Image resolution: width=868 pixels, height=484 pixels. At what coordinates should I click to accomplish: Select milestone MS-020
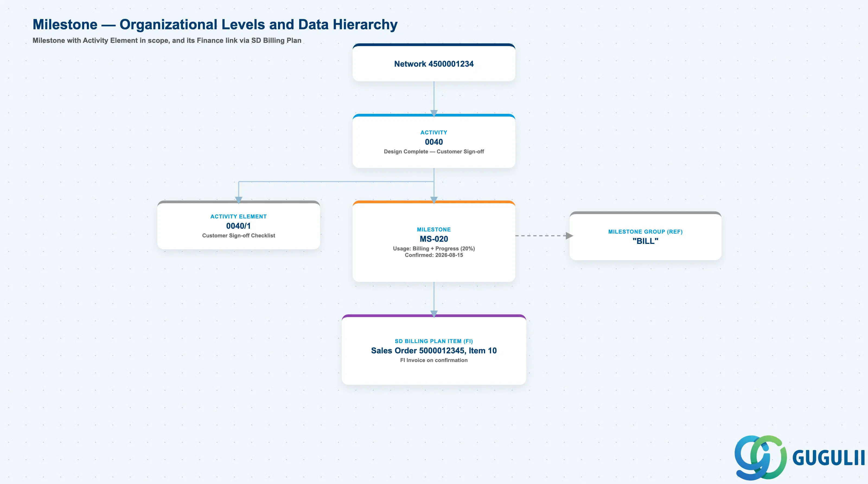tap(434, 239)
